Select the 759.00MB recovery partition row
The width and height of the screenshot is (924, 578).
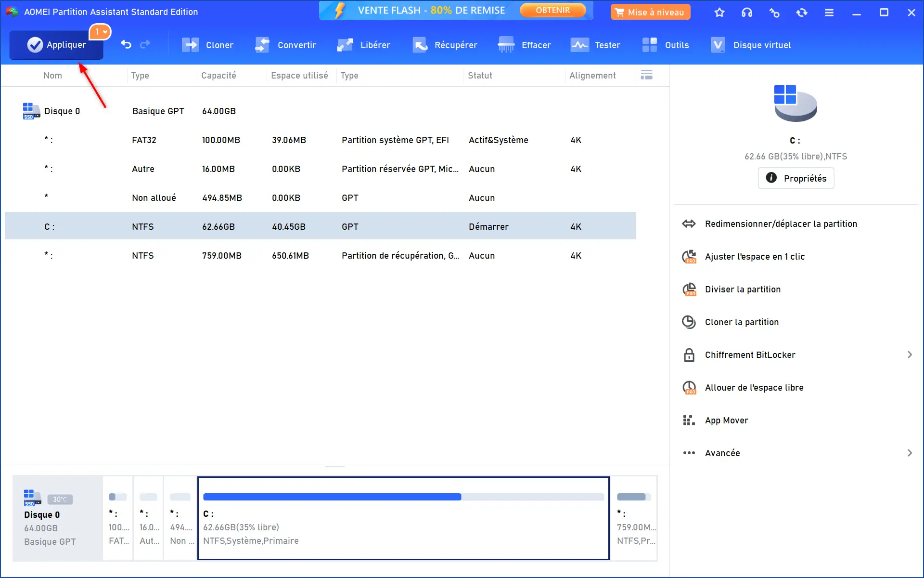320,256
